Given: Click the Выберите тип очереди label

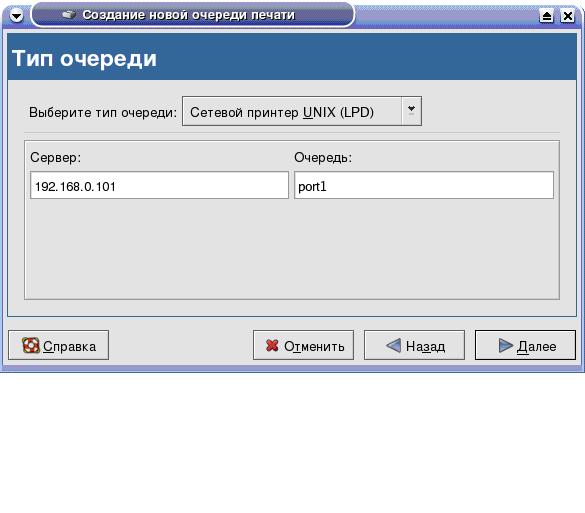Looking at the screenshot, I should point(103,112).
